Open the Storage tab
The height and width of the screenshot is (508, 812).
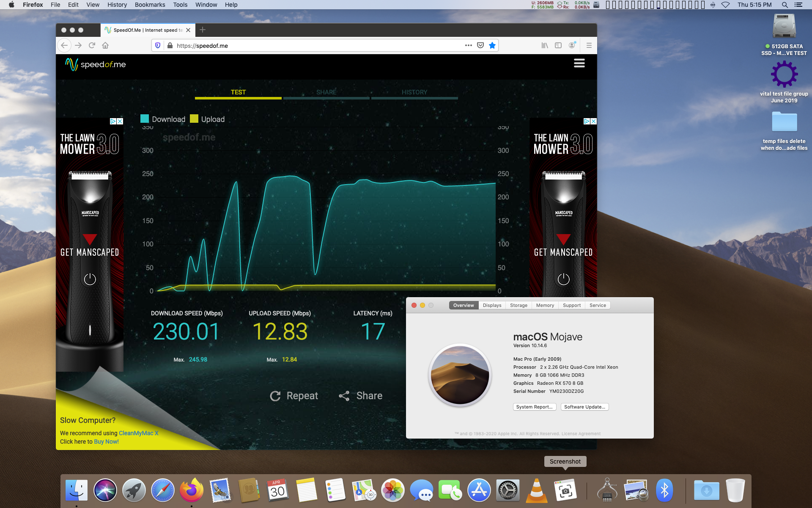pyautogui.click(x=518, y=305)
